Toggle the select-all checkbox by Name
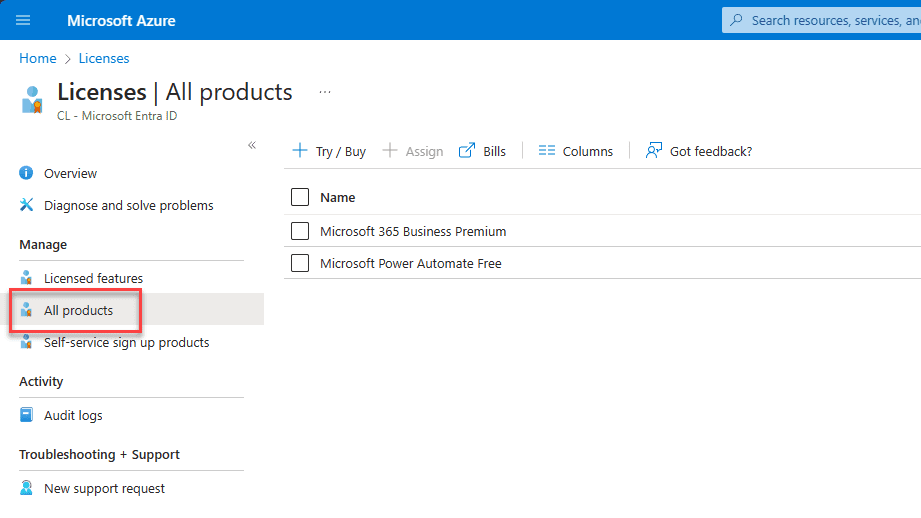 (300, 197)
